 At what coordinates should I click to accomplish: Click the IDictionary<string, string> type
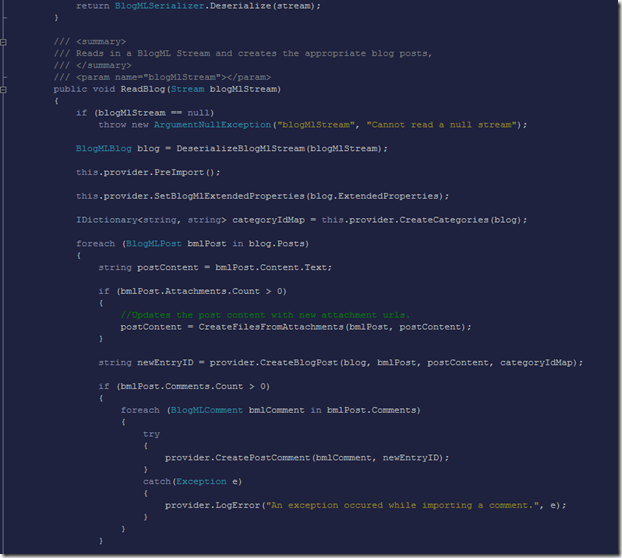(x=151, y=220)
